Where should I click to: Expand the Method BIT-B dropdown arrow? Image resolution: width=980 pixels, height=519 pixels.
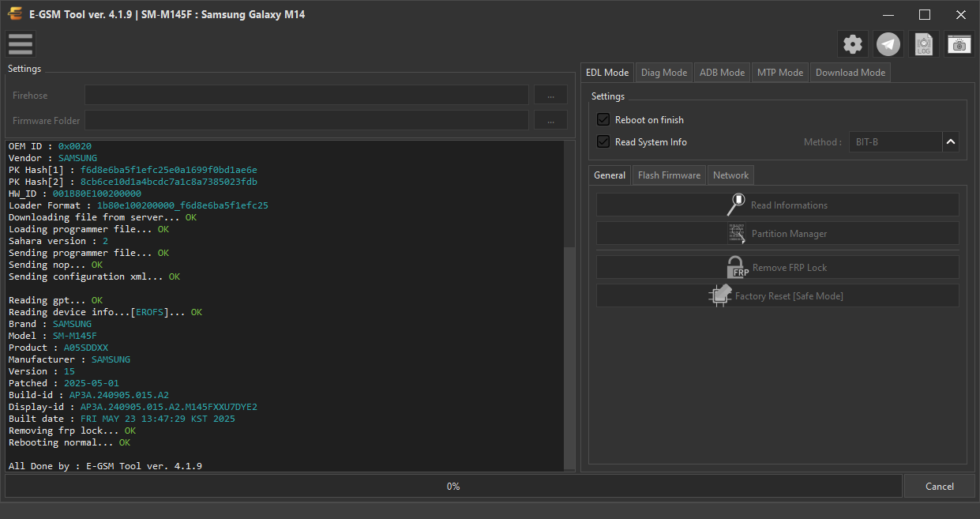click(951, 142)
